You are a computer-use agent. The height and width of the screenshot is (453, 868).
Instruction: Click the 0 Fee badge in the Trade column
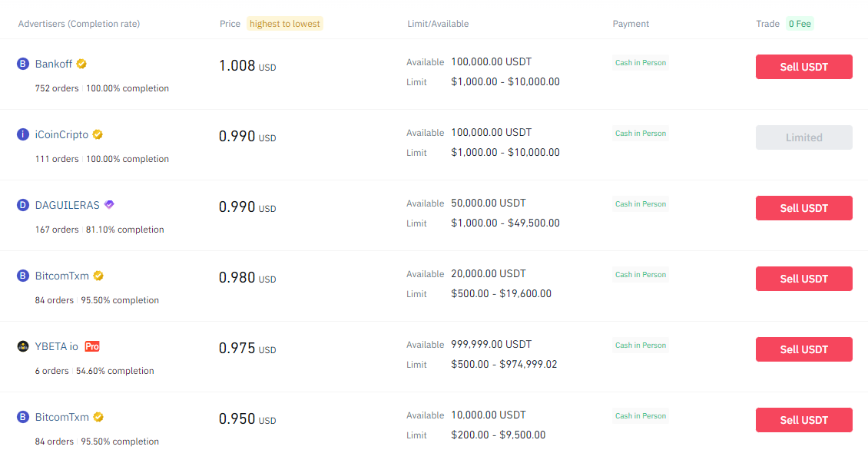[x=800, y=24]
